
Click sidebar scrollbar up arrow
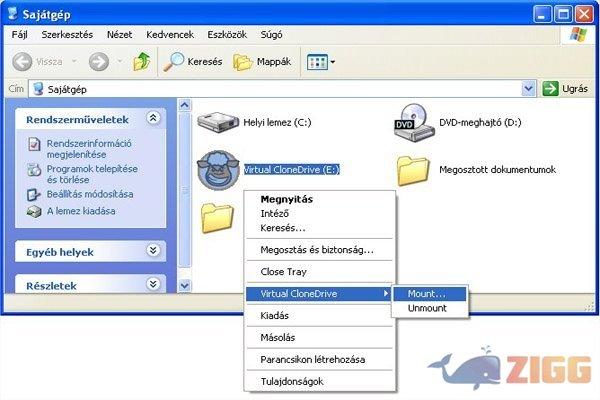[185, 105]
